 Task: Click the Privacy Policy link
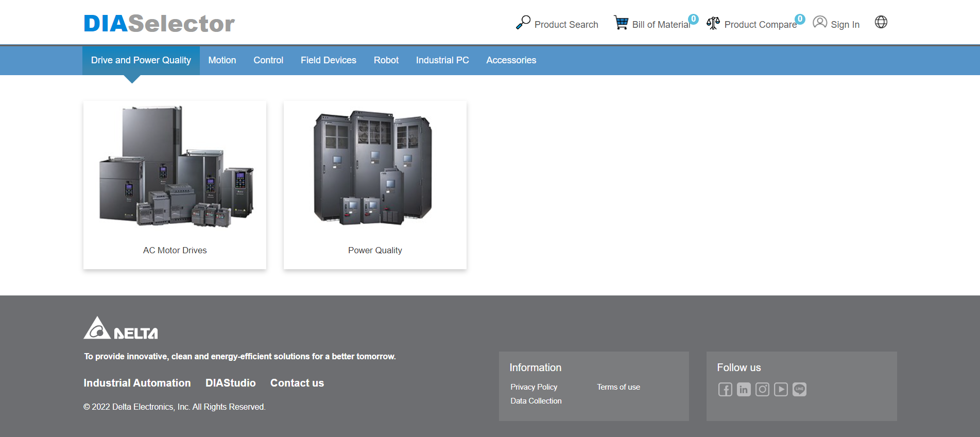pos(534,387)
